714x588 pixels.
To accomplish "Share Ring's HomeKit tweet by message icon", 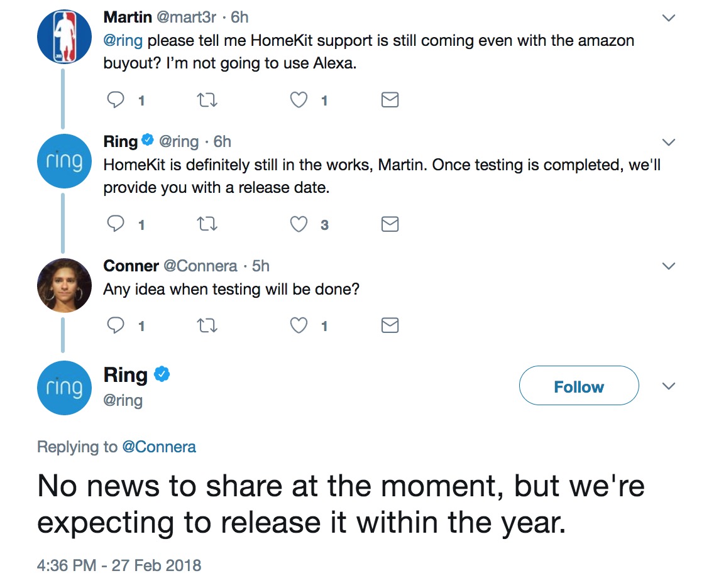I will [x=390, y=224].
